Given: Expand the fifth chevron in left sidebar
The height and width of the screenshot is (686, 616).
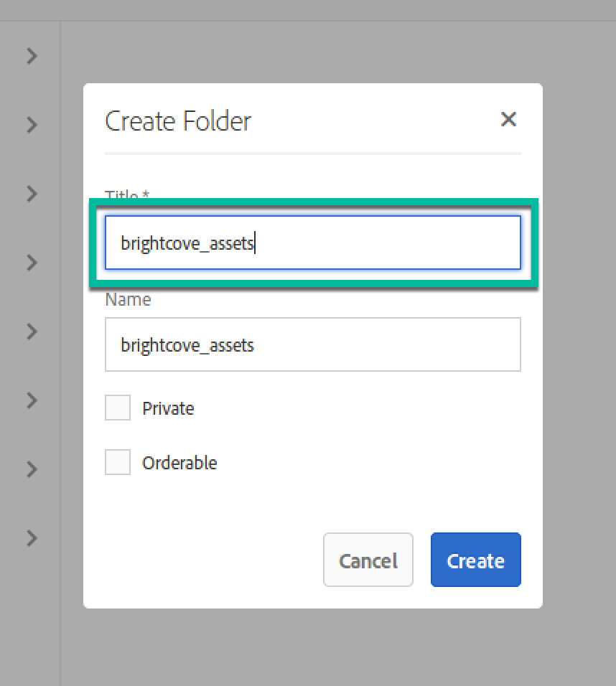Looking at the screenshot, I should 32,332.
